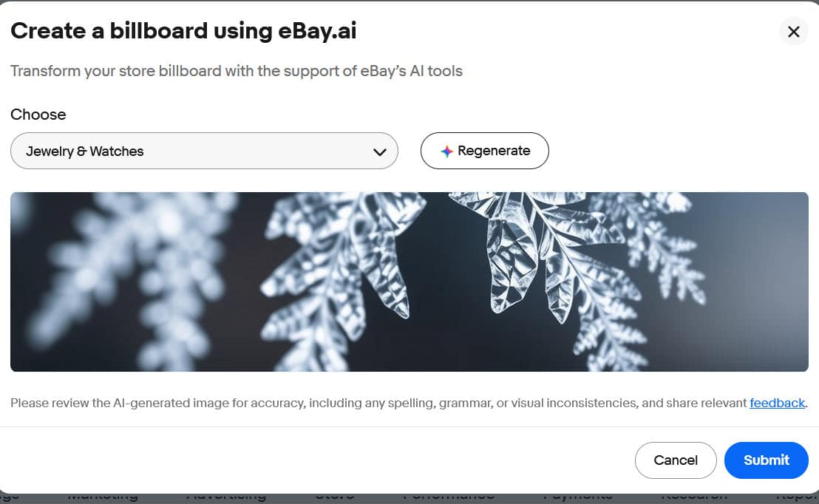Open the Store tab behind the dialog
The height and width of the screenshot is (504, 819).
pos(335,497)
